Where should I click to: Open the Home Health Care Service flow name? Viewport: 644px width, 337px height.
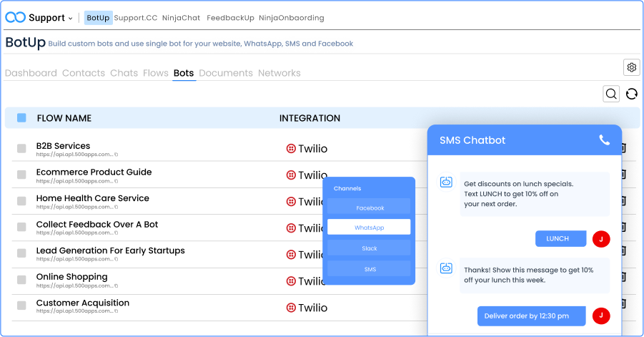93,198
